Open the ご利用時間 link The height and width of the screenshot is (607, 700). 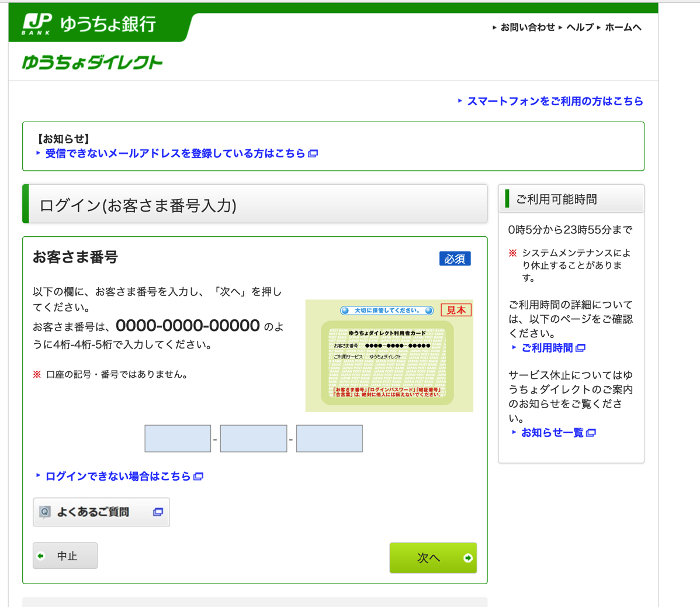click(x=547, y=348)
